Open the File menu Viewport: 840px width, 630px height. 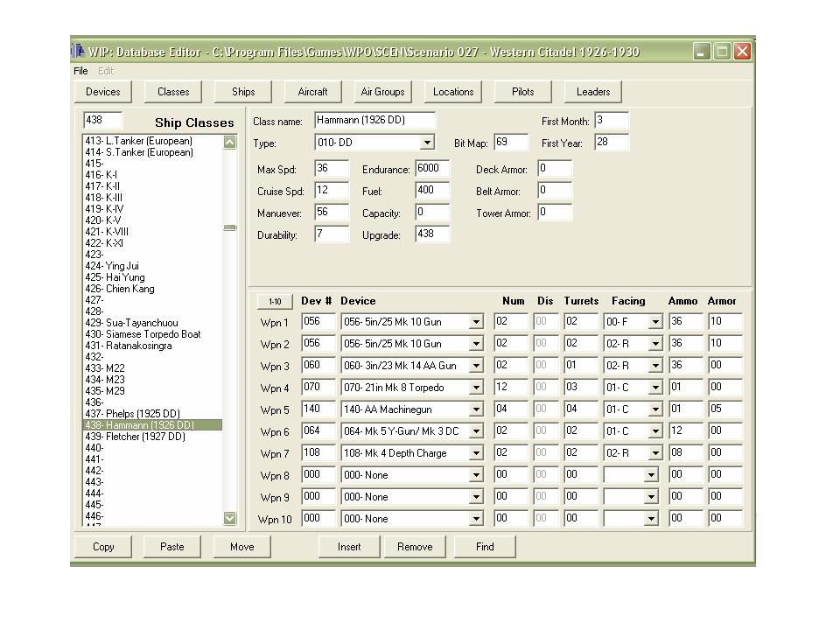click(x=80, y=71)
